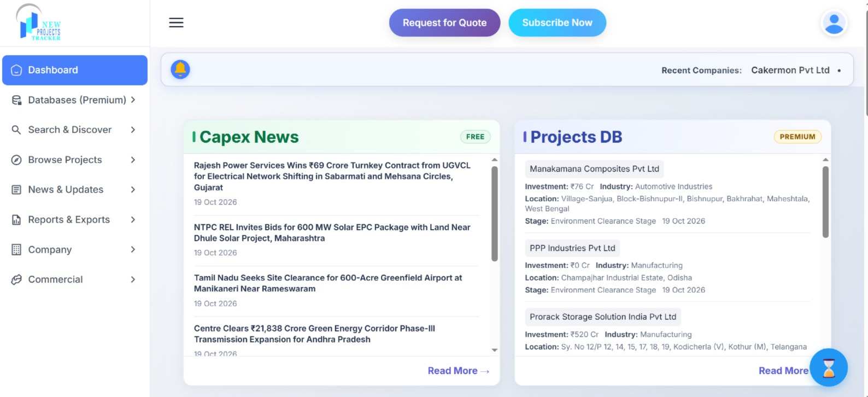Click the Company building icon
This screenshot has width=868, height=397.
16,249
